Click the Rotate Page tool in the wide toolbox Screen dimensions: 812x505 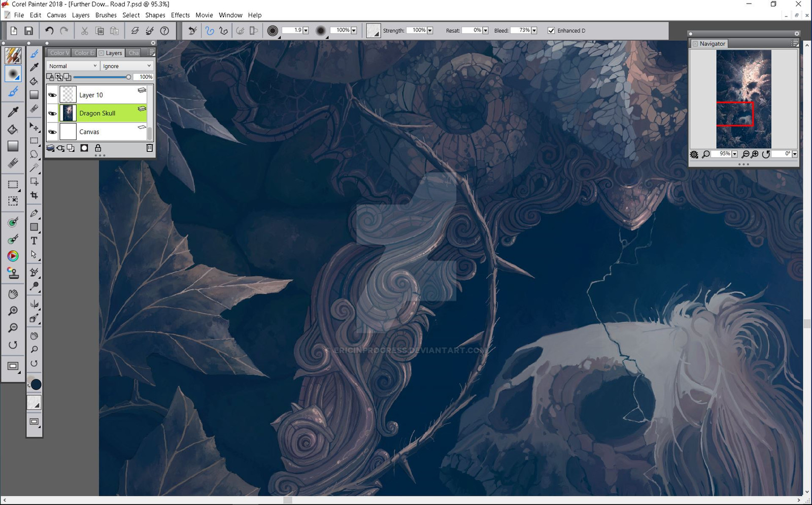point(13,345)
